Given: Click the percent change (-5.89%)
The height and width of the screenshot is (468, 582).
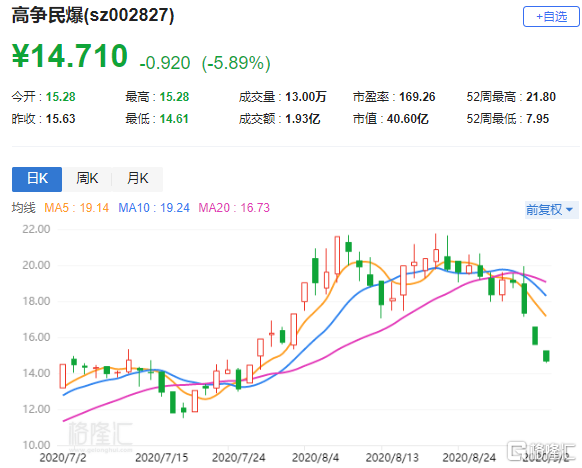Looking at the screenshot, I should (x=236, y=63).
